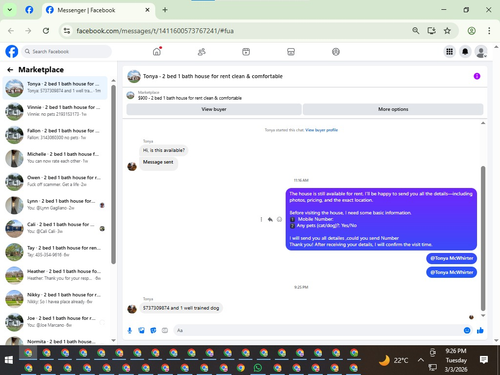Open more options dots beside purple message
The image size is (500, 375).
(x=261, y=219)
